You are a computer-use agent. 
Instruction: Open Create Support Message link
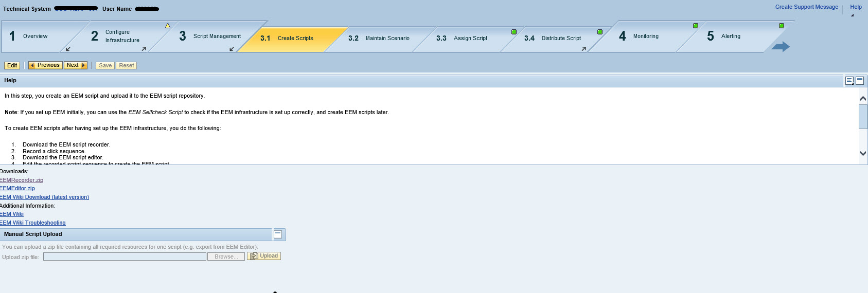pos(806,7)
